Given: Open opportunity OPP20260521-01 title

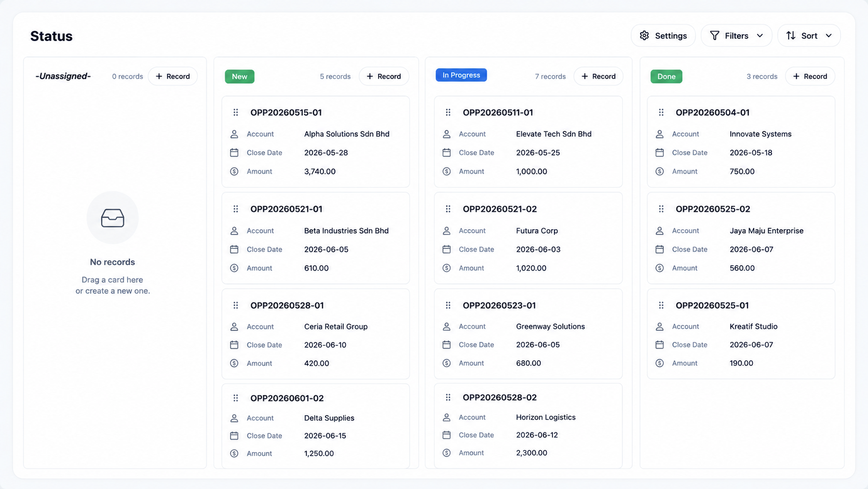Looking at the screenshot, I should pos(286,209).
